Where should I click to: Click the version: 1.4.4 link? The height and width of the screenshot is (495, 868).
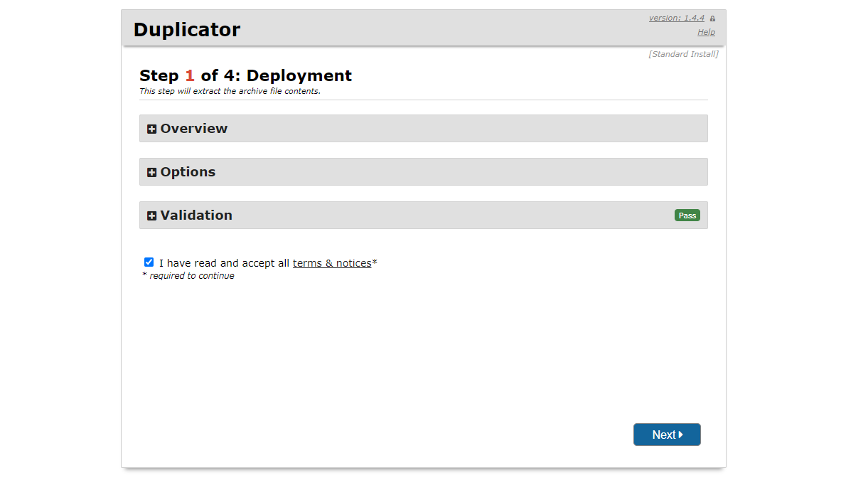(676, 18)
